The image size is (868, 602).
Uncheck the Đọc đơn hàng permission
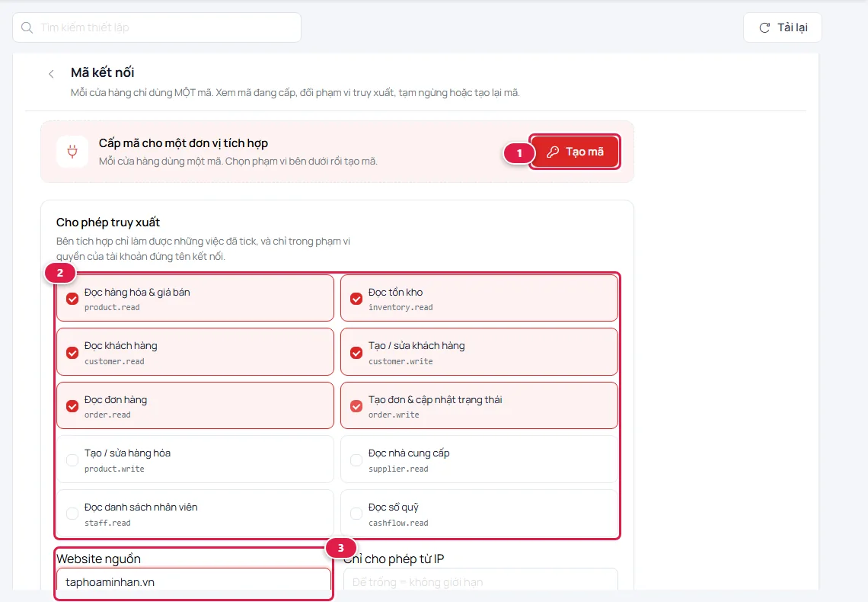72,406
